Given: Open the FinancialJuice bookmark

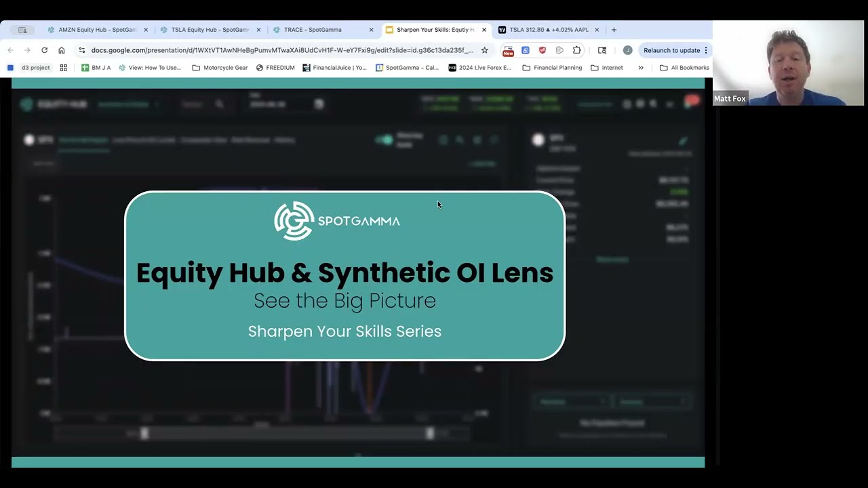Looking at the screenshot, I should coord(334,68).
